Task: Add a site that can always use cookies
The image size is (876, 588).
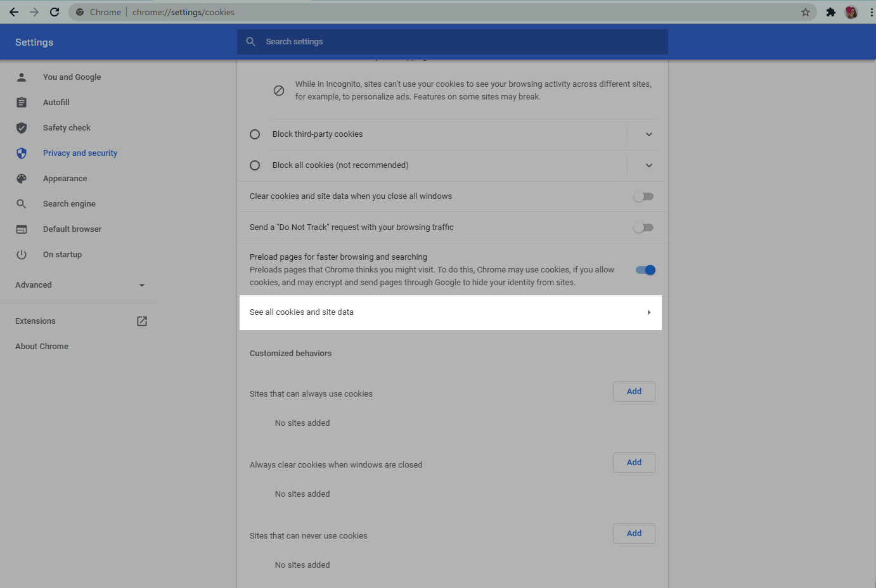Action: (x=634, y=392)
